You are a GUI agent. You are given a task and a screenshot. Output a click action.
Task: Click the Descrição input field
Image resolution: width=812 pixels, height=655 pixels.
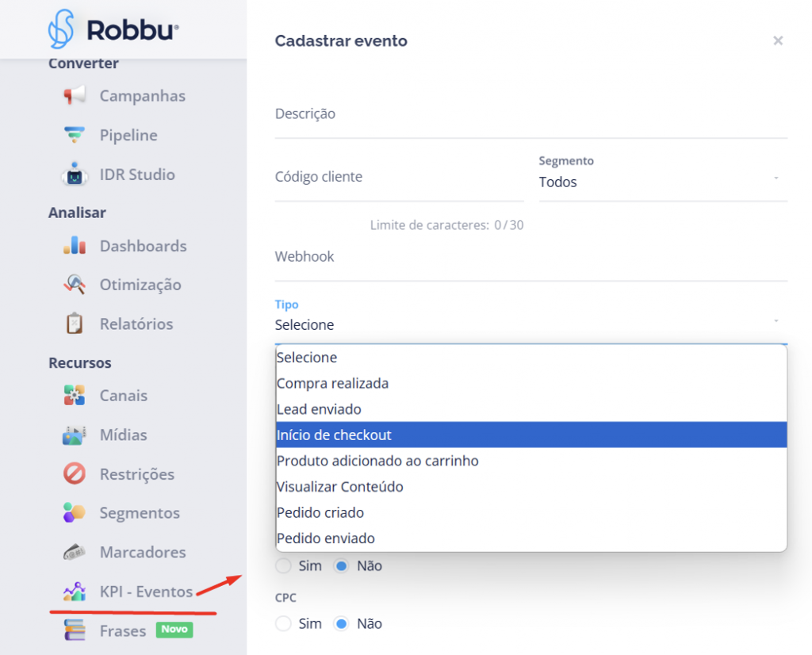point(530,115)
